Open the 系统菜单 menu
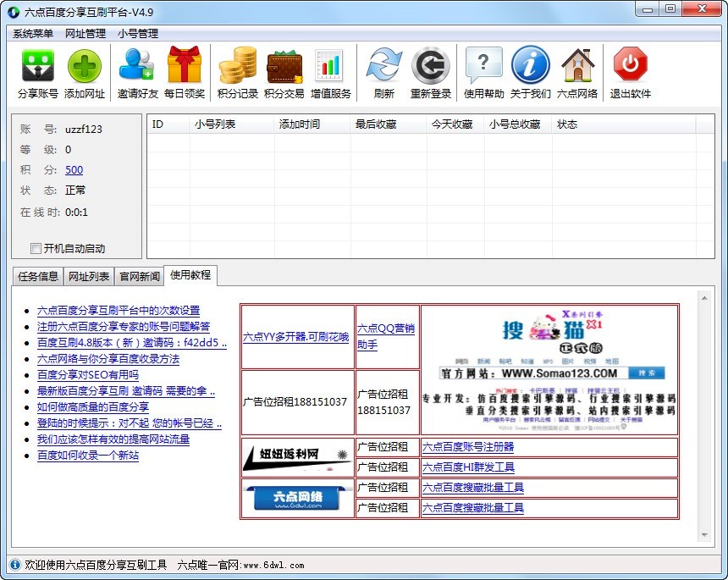Image resolution: width=728 pixels, height=580 pixels. click(x=33, y=34)
